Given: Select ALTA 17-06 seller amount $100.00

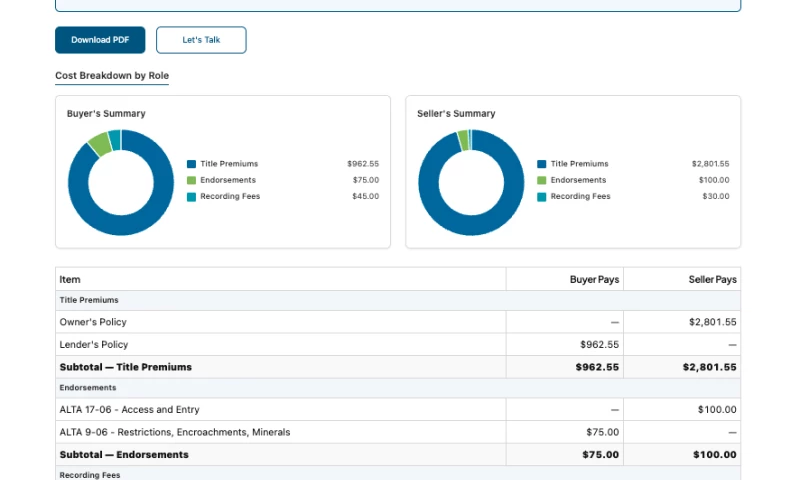Looking at the screenshot, I should point(717,410).
